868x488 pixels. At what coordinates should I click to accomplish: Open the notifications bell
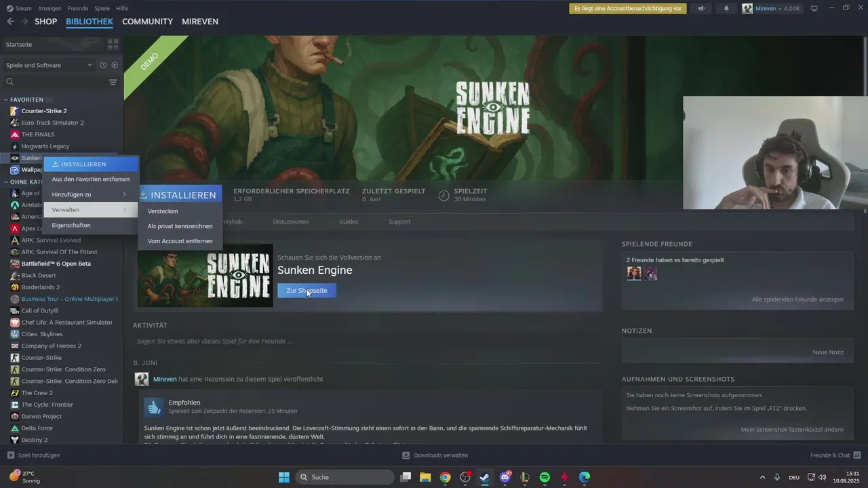tap(726, 9)
